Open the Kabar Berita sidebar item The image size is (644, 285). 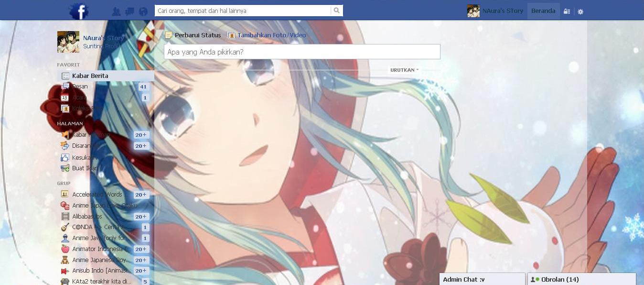106,76
